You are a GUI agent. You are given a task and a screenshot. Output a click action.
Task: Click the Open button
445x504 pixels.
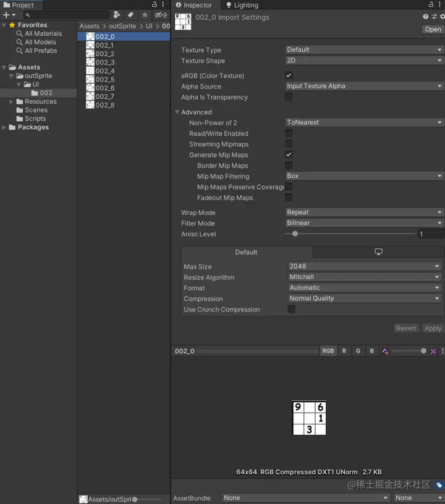point(433,29)
